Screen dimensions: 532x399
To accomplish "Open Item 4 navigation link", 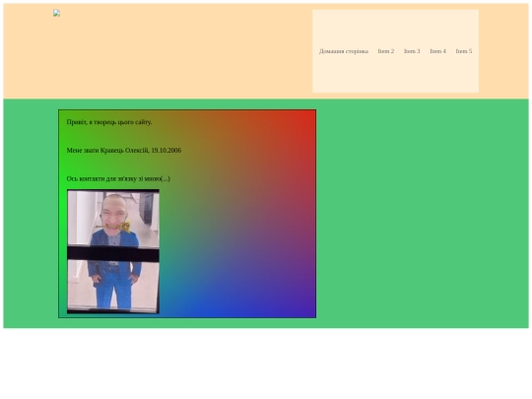I will (437, 51).
